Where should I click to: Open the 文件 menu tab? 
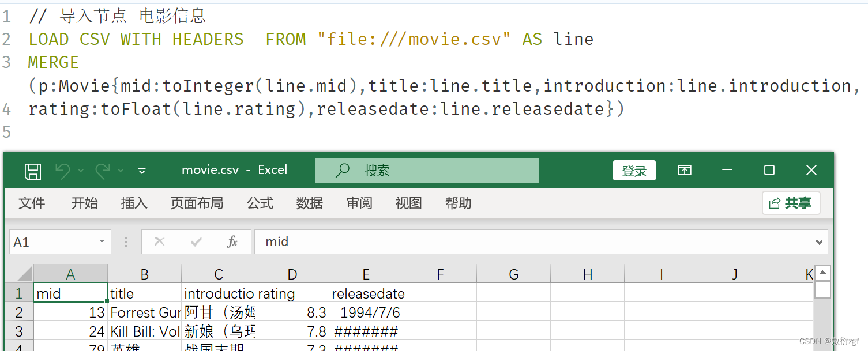pos(32,203)
